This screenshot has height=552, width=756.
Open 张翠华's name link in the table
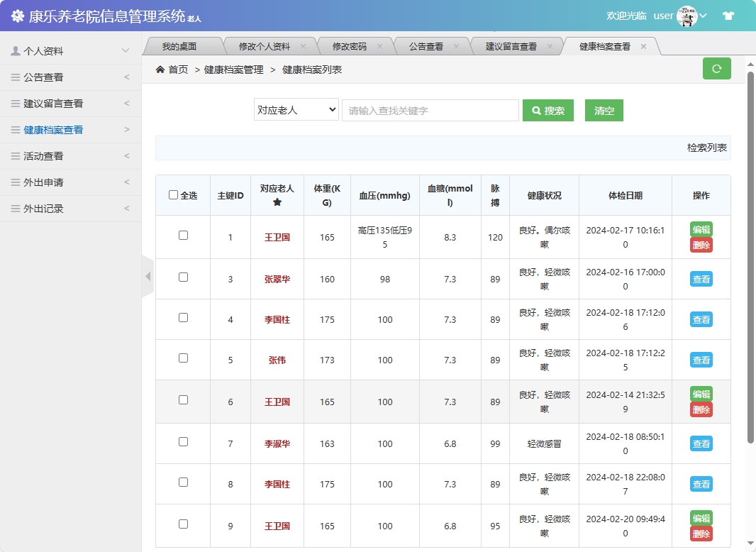click(277, 279)
